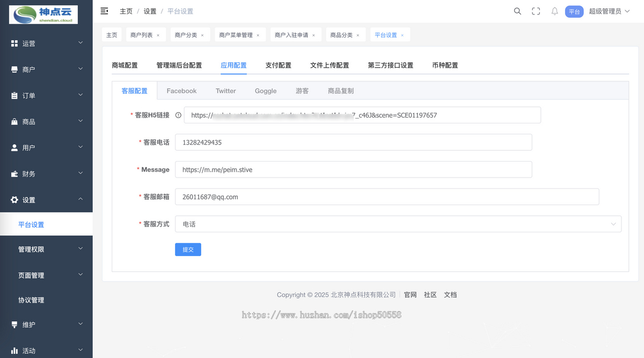Expand the 商品 sidebar menu
The height and width of the screenshot is (358, 644).
80,121
